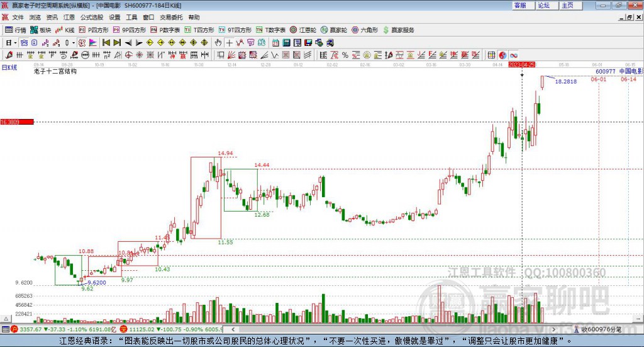
Task: Click the horizontal scrollbar right arrow
Action: [553, 329]
